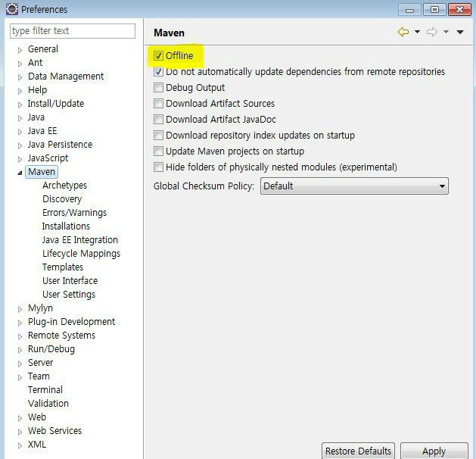Expand the XML node arrow
Screen dimensions: 476x459
point(20,445)
